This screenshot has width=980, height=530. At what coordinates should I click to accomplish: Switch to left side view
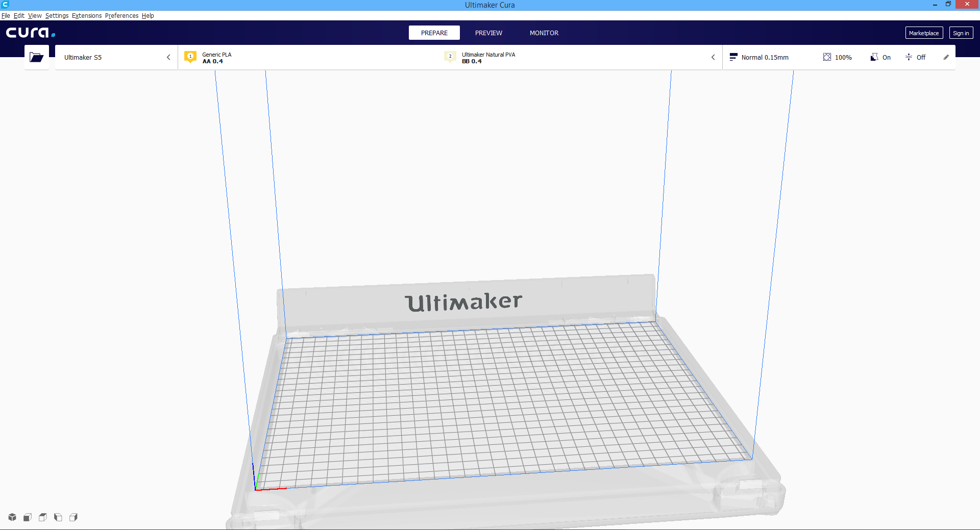58,517
